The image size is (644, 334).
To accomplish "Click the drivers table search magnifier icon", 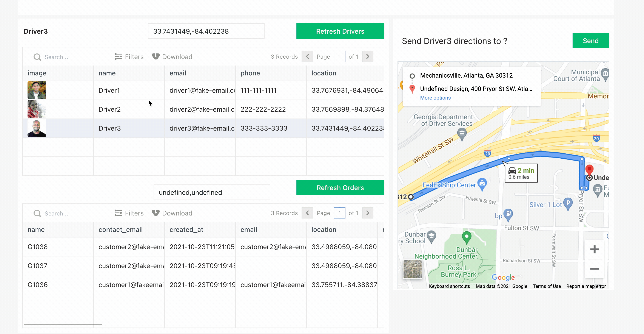I will (37, 57).
